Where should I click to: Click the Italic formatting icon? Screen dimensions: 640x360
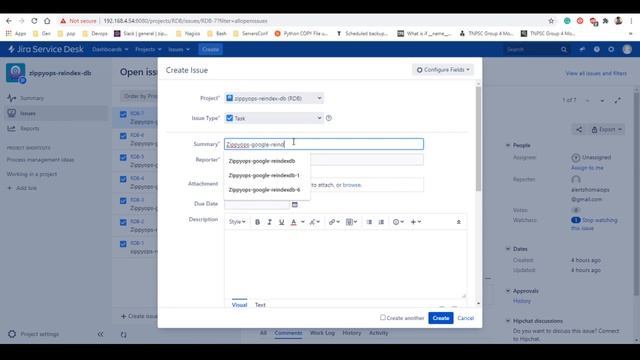pos(269,222)
